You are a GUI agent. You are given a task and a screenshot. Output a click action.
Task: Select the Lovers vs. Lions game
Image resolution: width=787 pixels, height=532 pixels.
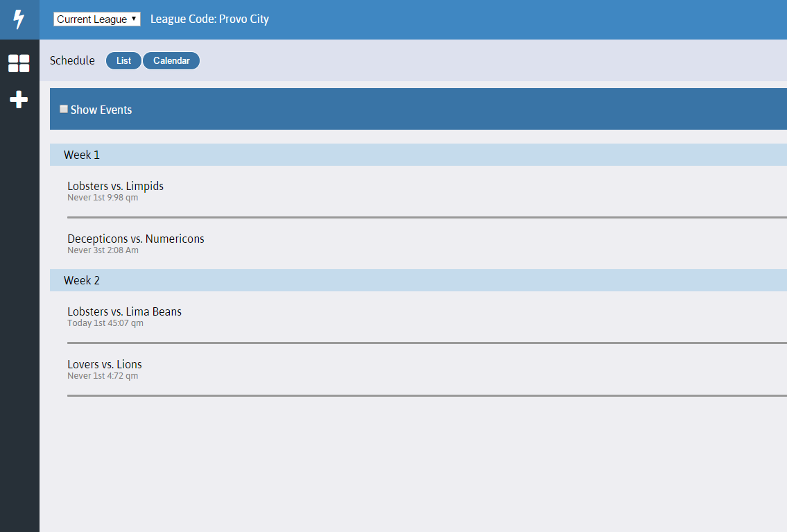104,364
